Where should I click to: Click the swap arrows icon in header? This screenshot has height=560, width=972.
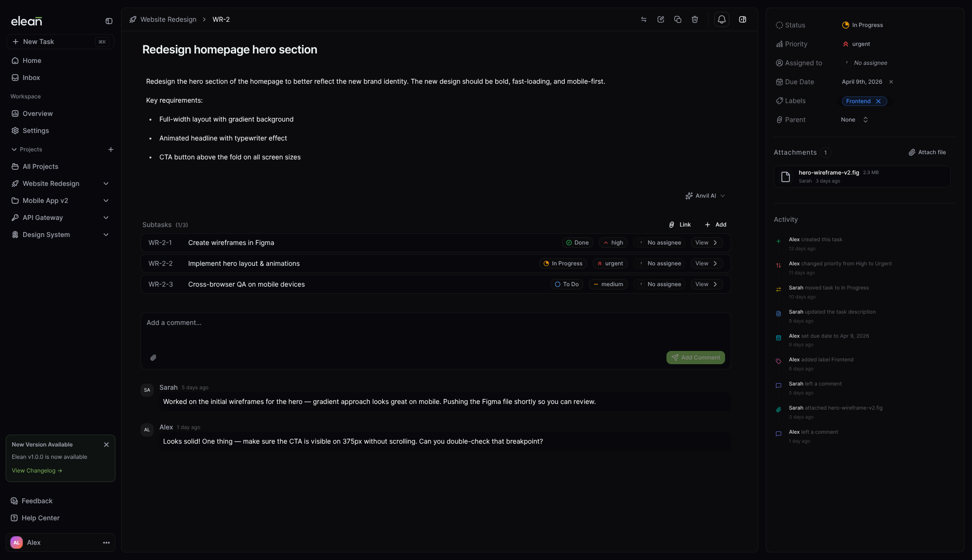coord(643,19)
